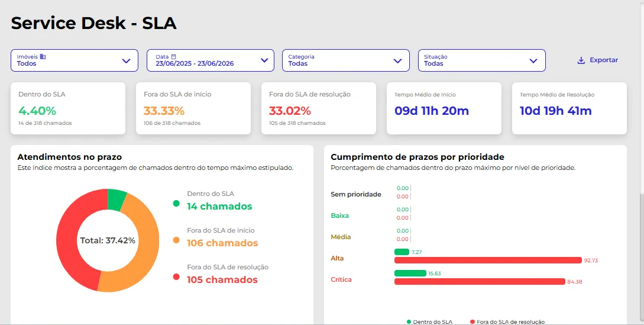
Task: Open the Imóveis dropdown chevron
Action: (126, 61)
